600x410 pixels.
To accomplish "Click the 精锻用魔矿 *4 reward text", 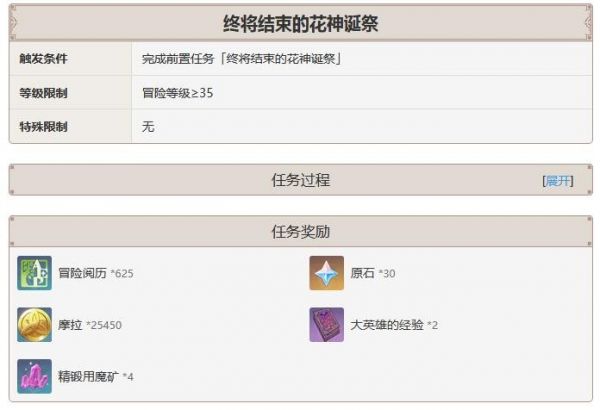I will pos(96,377).
